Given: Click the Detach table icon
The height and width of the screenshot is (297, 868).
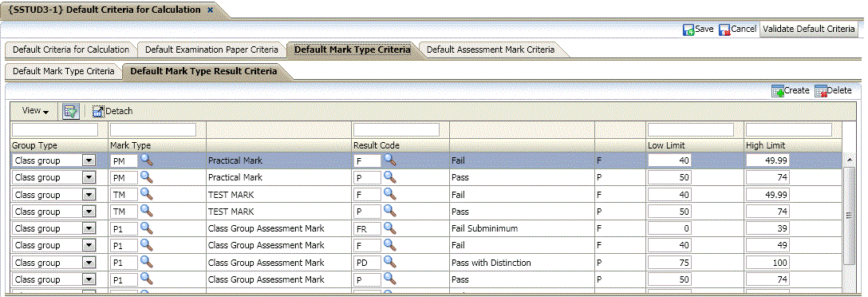Looking at the screenshot, I should [x=99, y=112].
